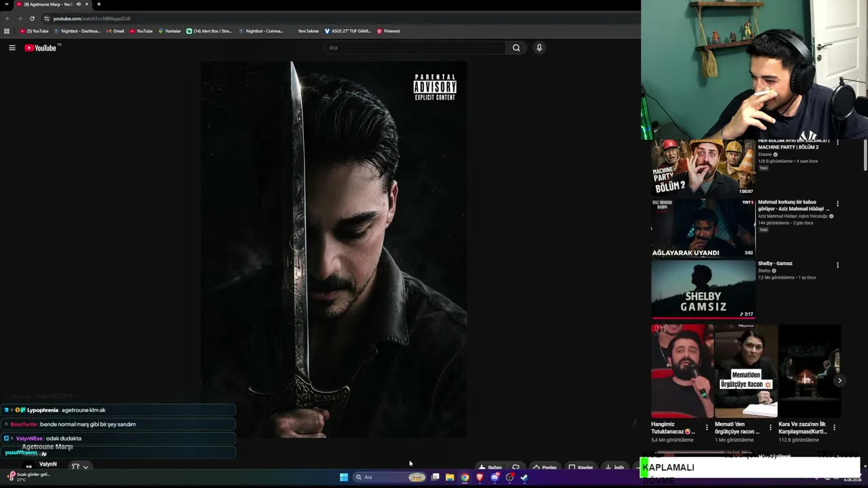The width and height of the screenshot is (868, 488).
Task: Open the weather widget showing 27°C
Action: [28, 476]
